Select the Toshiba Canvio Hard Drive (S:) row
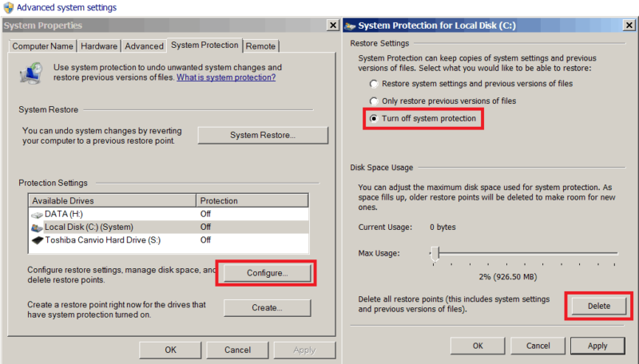 coord(169,240)
